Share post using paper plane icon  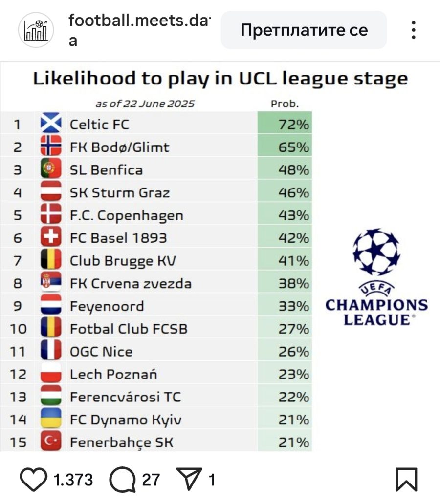189,479
